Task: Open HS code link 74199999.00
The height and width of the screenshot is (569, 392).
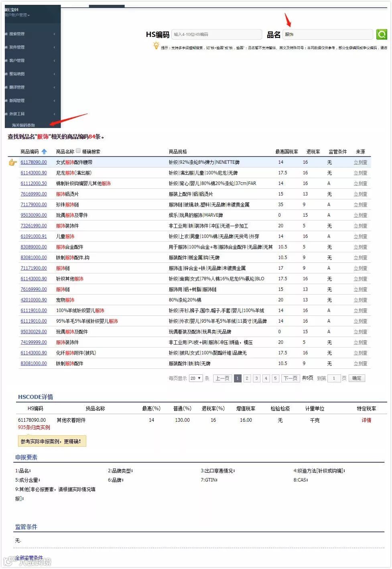Action: 34,343
